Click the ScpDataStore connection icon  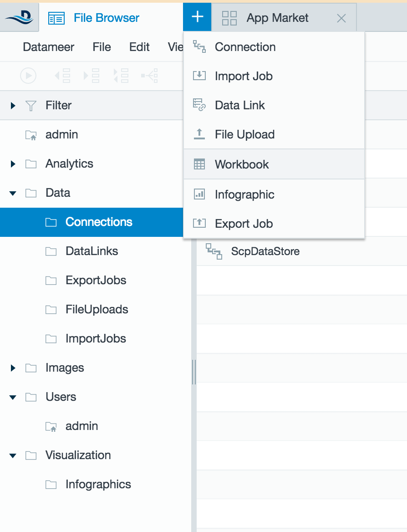[x=214, y=251]
